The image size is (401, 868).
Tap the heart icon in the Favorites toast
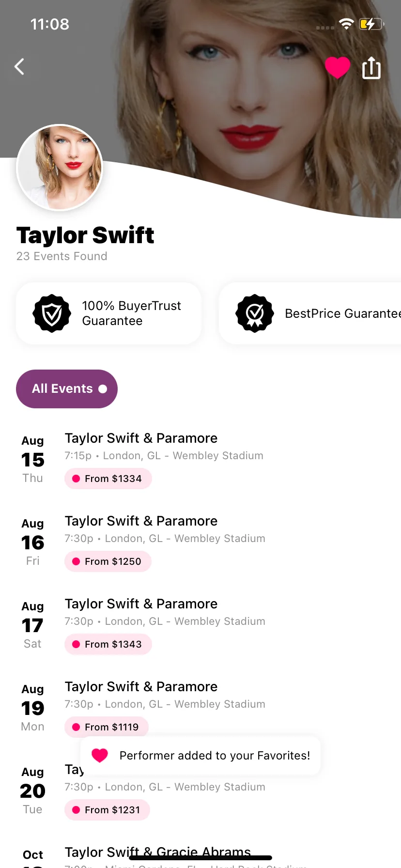pyautogui.click(x=100, y=756)
